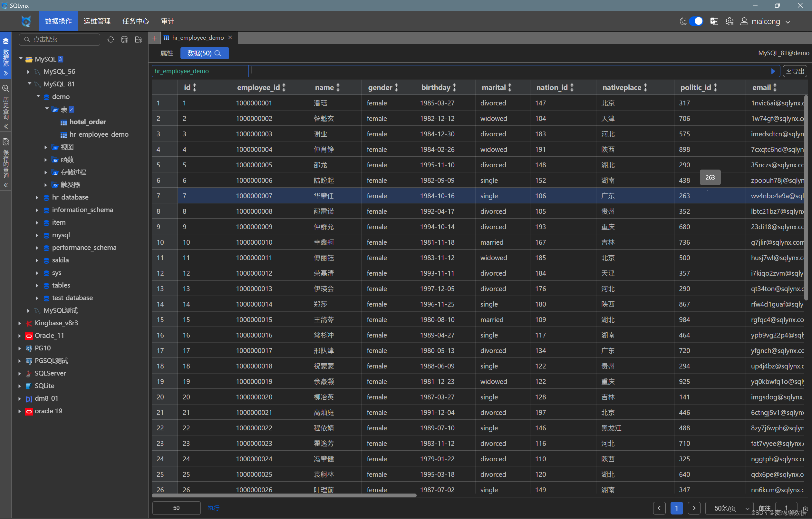Click the add data source icon
812x519 pixels.
124,39
